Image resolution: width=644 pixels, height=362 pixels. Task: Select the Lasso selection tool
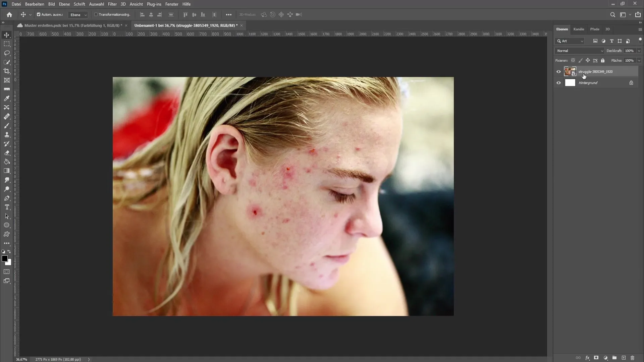7,53
